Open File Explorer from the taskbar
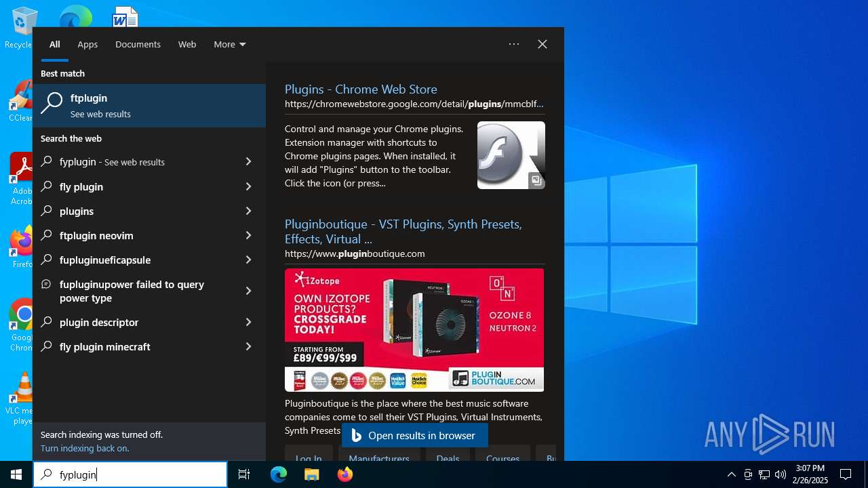Screen dimensions: 868x488 point(312,474)
